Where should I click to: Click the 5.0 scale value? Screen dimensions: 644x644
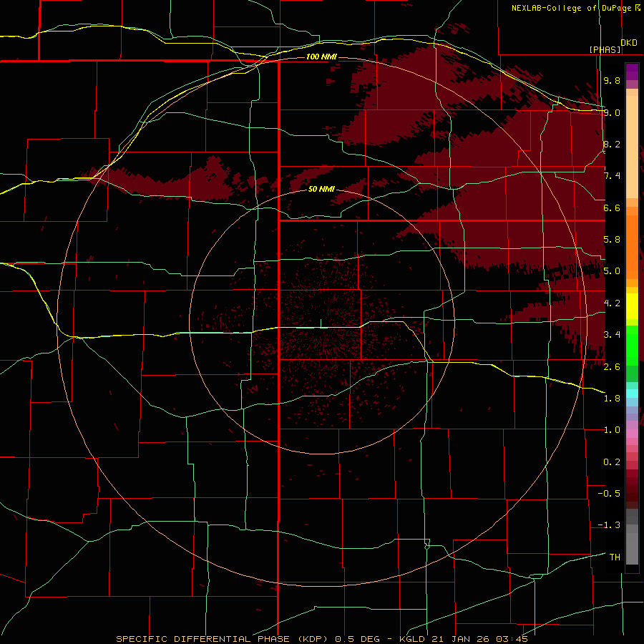point(612,271)
